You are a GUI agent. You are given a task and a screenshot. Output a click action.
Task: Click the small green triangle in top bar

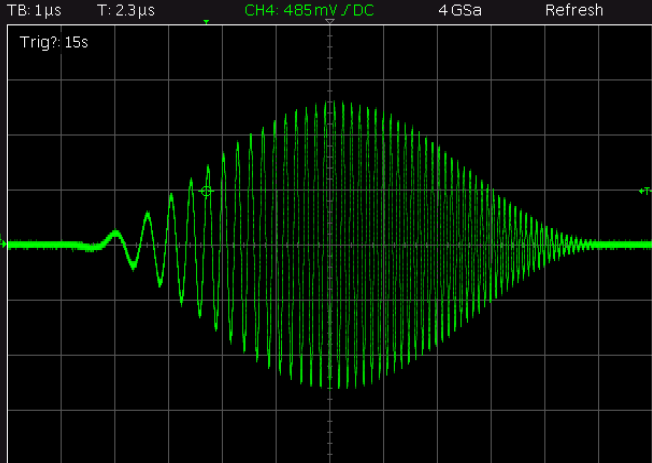(206, 21)
